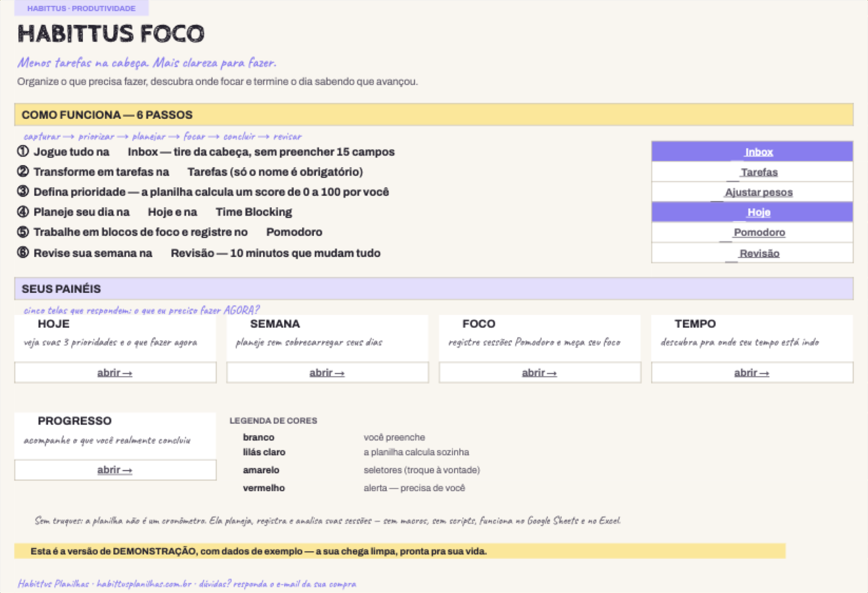
Task: Click abrir under the PROGRESSO panel
Action: tap(115, 470)
